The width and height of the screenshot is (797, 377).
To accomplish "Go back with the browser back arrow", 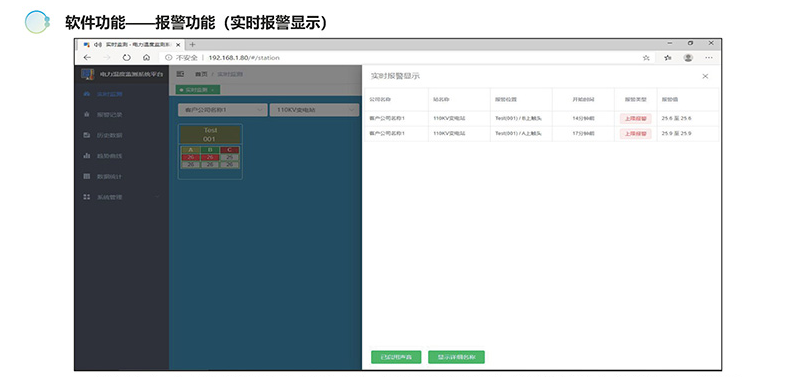I will [87, 57].
